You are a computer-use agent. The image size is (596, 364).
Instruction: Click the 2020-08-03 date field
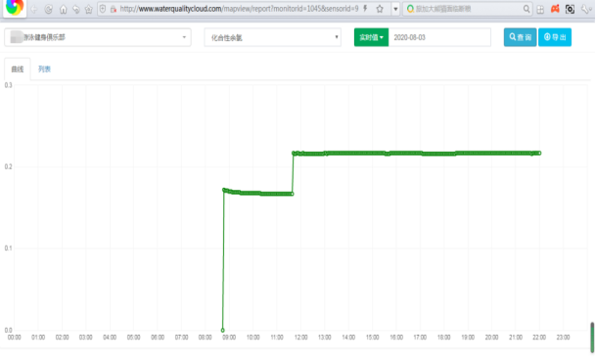click(x=439, y=37)
